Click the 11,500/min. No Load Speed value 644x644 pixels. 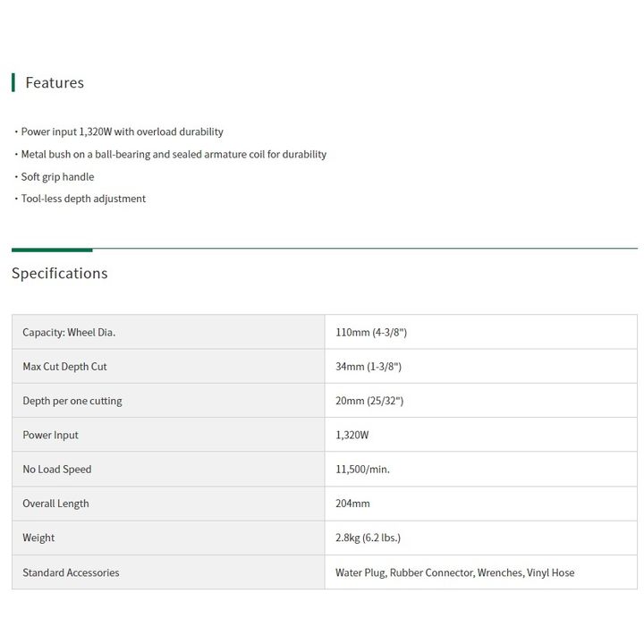point(362,469)
